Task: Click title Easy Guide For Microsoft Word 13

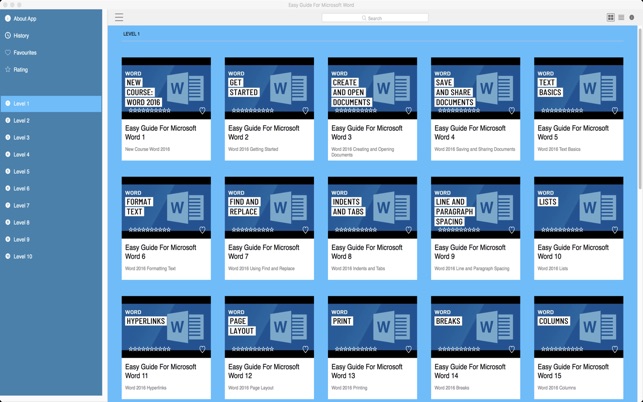Action: click(x=367, y=371)
